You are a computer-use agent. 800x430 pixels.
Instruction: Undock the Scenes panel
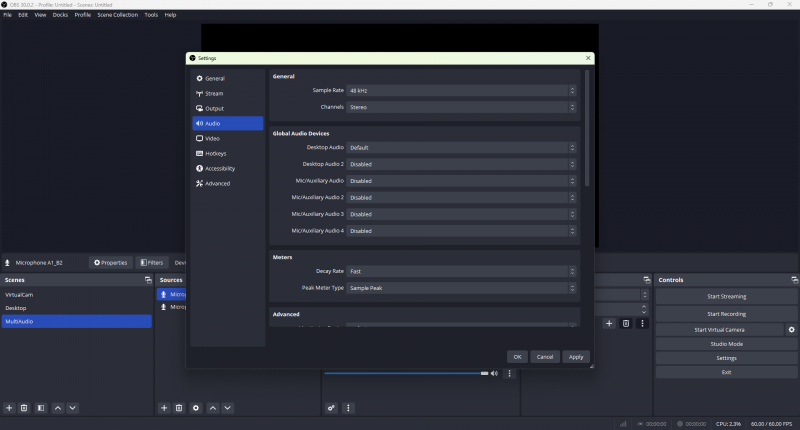click(x=148, y=280)
